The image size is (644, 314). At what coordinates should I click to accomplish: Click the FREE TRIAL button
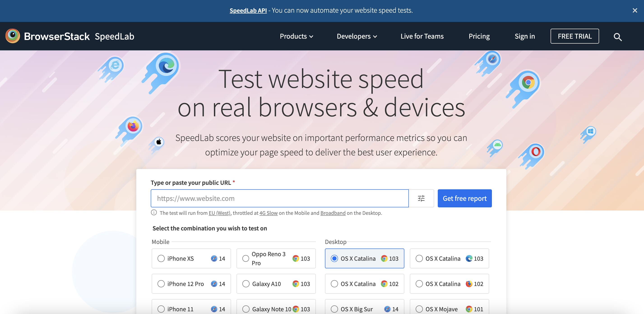[x=575, y=36]
